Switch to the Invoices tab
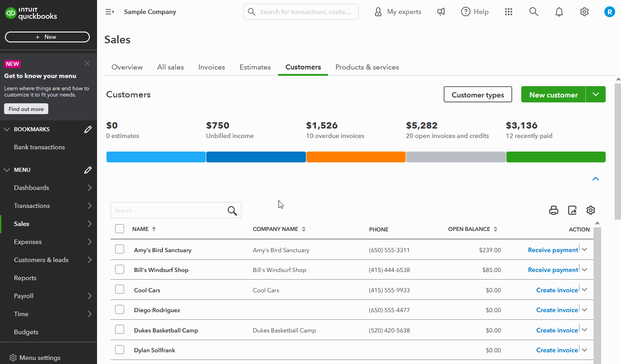621x364 pixels. pyautogui.click(x=212, y=67)
